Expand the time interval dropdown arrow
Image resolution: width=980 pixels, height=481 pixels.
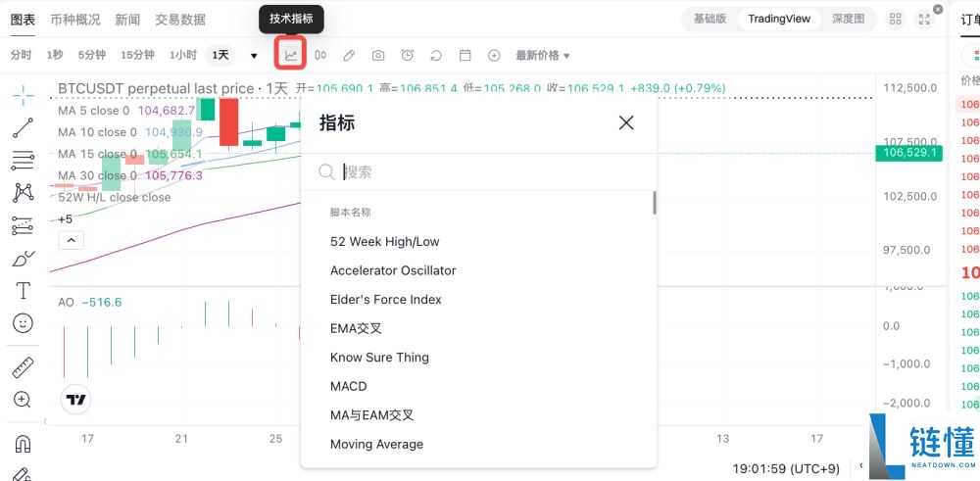click(254, 56)
